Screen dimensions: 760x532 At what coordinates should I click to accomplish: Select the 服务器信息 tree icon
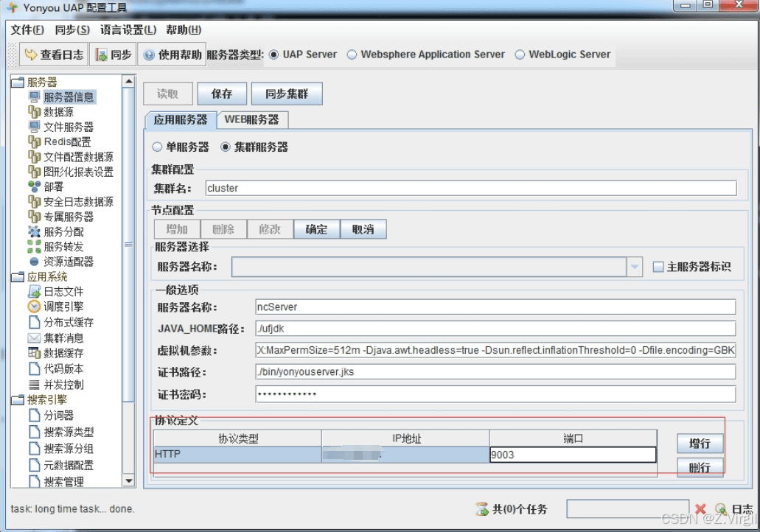point(34,97)
